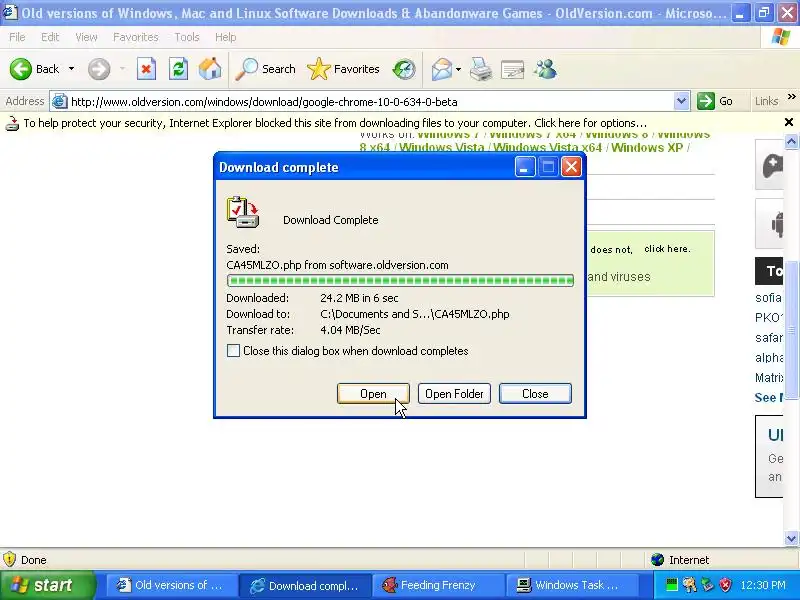This screenshot has height=600, width=800.
Task: Go to Home page icon
Action: pos(210,69)
